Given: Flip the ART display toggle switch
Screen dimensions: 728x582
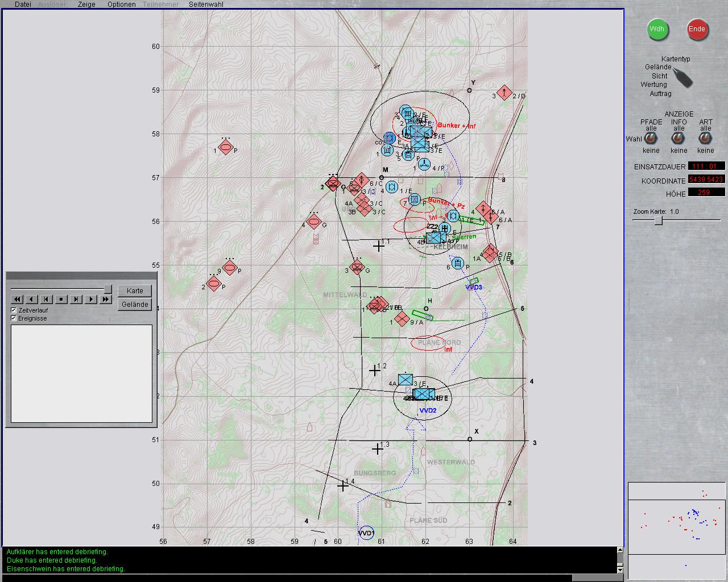Looking at the screenshot, I should point(705,139).
